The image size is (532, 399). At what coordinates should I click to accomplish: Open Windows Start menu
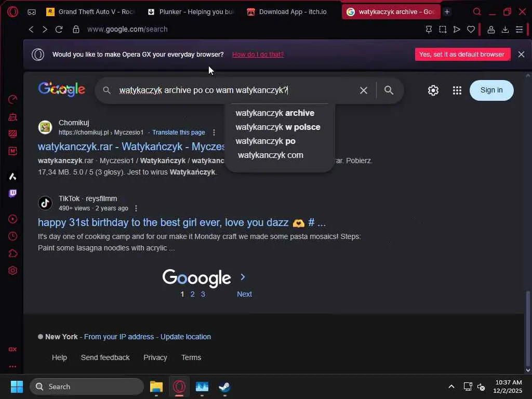coord(17,387)
